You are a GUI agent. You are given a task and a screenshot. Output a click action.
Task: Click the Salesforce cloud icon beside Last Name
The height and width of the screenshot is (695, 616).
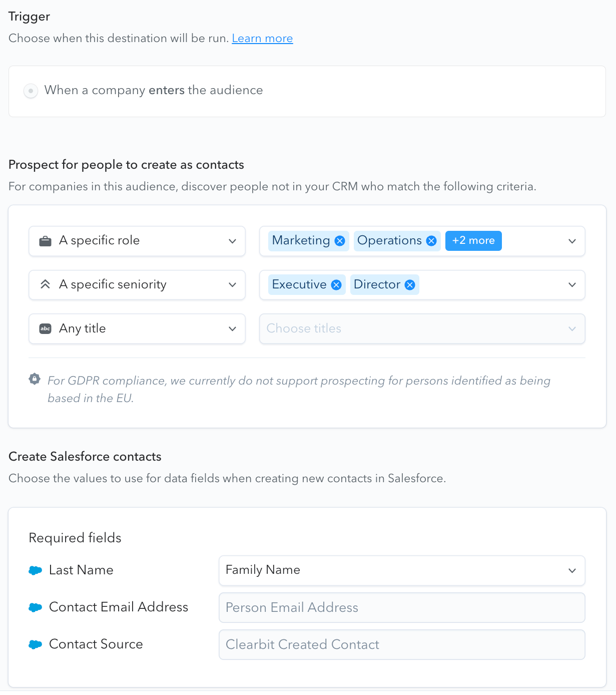point(36,570)
